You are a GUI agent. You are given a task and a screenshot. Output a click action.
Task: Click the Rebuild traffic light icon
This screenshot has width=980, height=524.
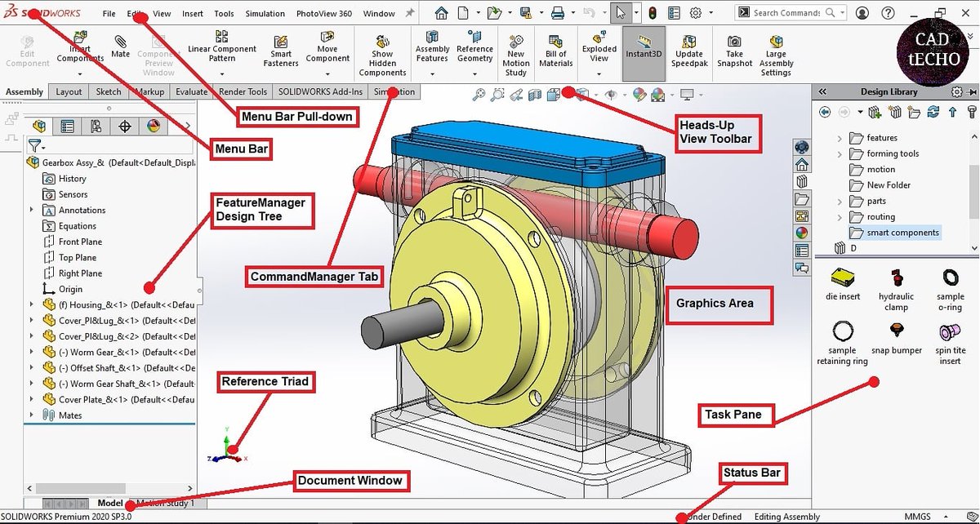click(653, 13)
